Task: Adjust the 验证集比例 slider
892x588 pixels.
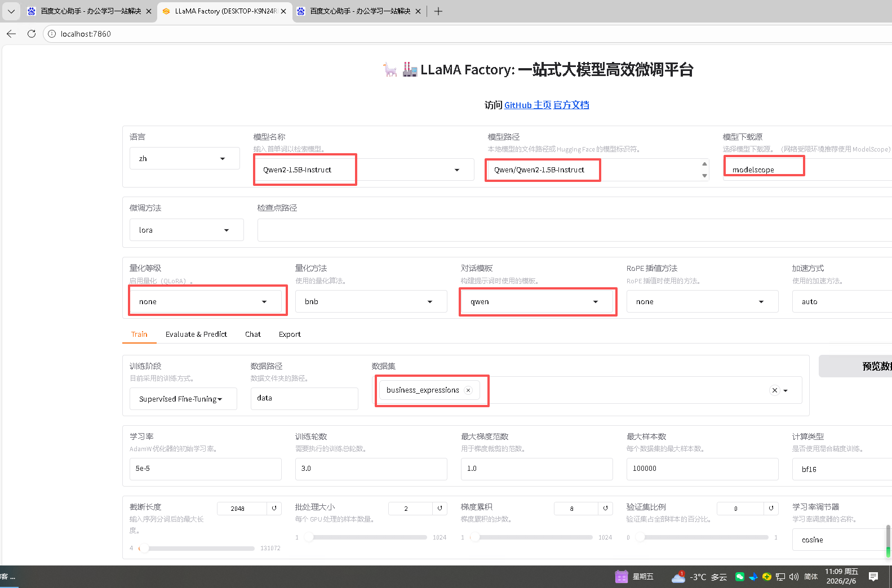Action: 702,537
